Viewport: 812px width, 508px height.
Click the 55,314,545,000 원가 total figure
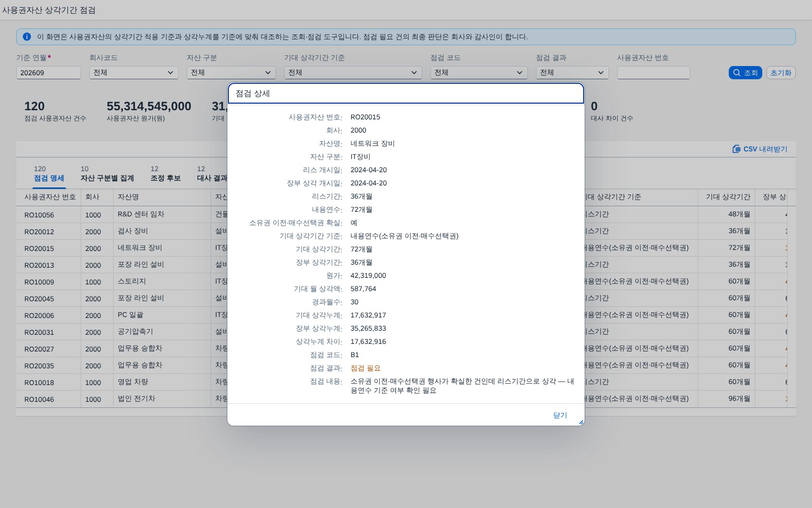(149, 106)
